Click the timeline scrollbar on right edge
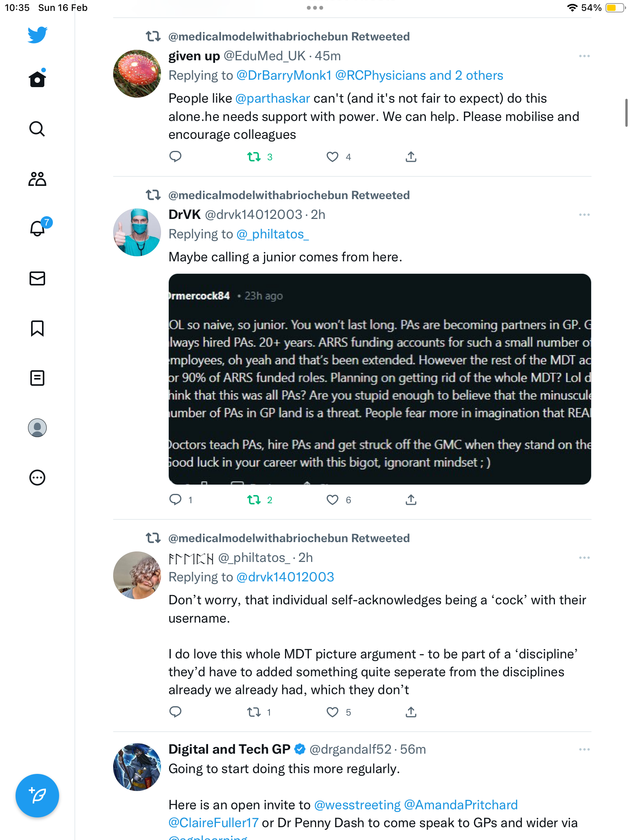630x840 pixels. (x=626, y=113)
